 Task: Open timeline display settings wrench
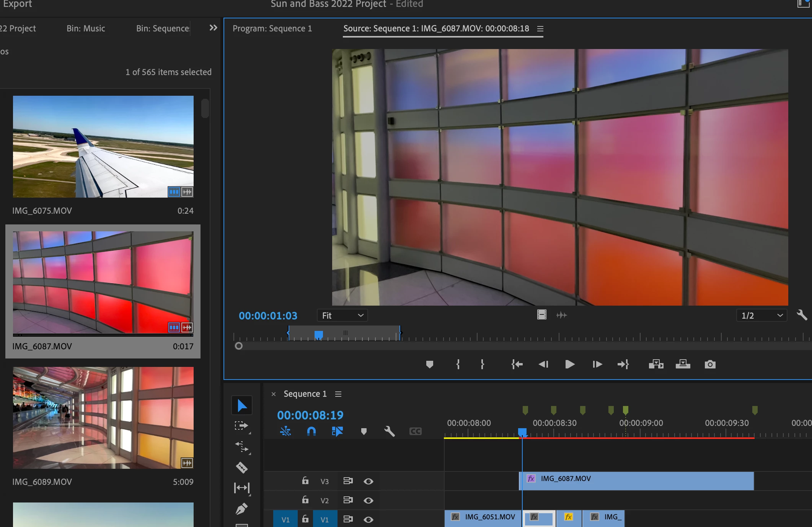[x=389, y=432]
